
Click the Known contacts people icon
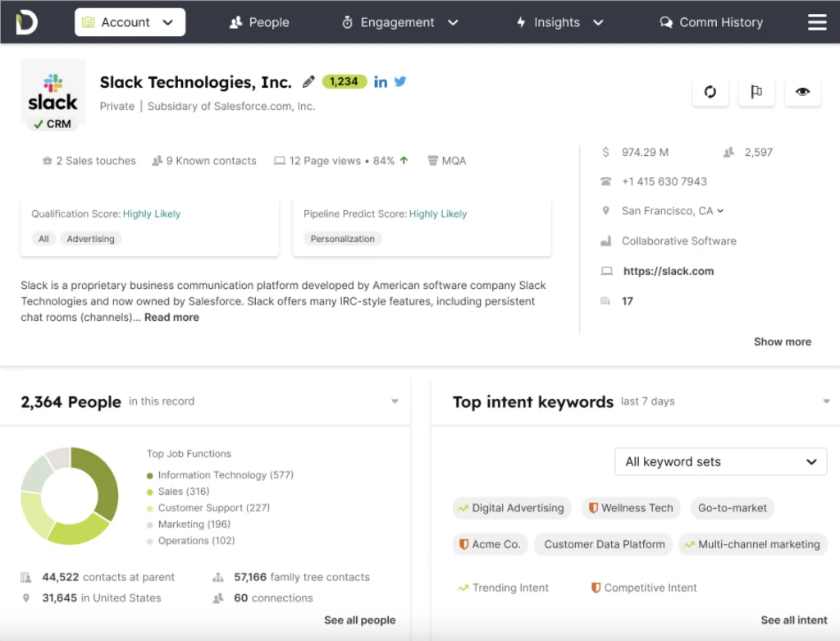[x=157, y=161]
